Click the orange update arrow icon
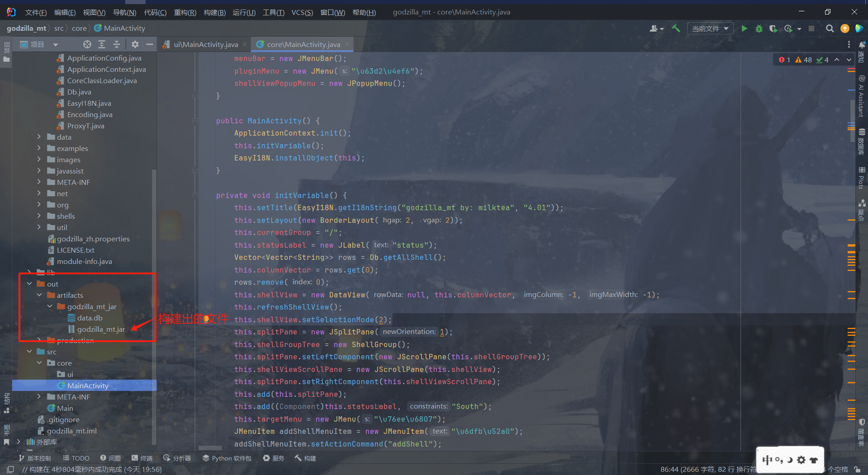 pos(844,28)
